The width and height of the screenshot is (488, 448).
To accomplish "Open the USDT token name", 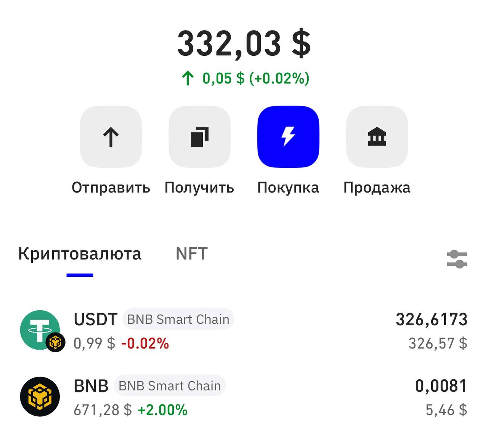I will coord(95,319).
